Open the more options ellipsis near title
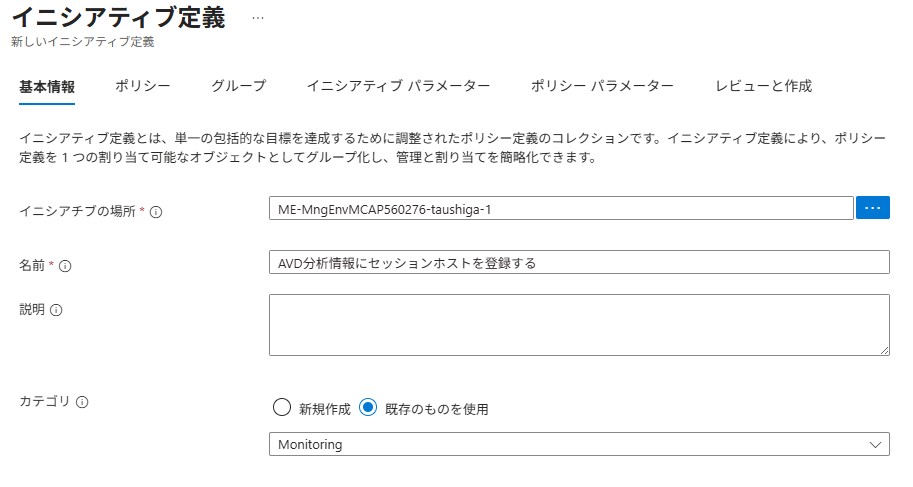913x487 pixels. (x=258, y=19)
